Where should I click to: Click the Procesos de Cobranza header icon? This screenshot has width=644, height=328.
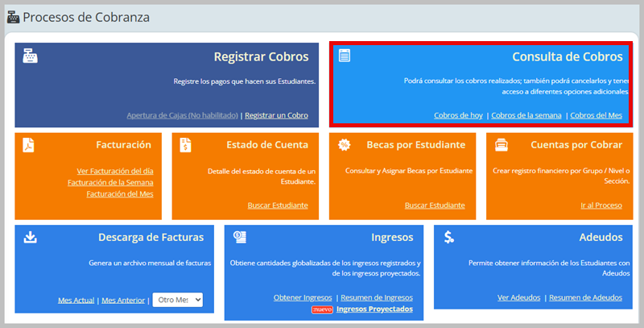(12, 17)
